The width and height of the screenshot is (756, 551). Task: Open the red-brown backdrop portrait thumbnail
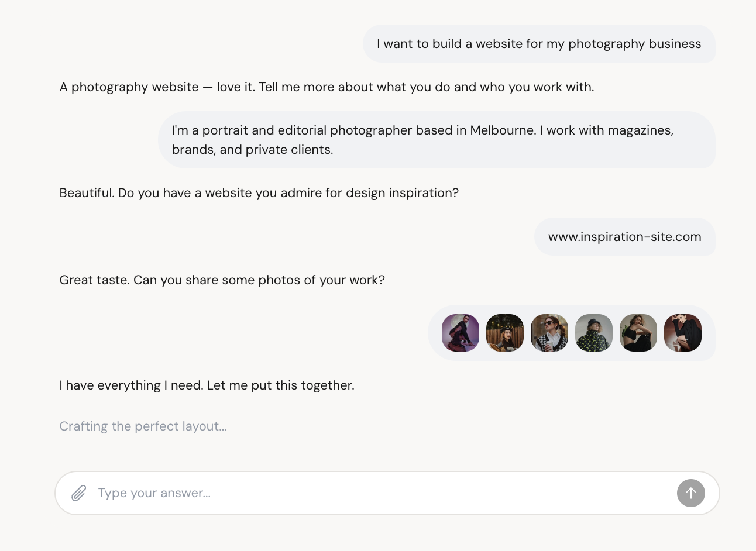point(683,333)
